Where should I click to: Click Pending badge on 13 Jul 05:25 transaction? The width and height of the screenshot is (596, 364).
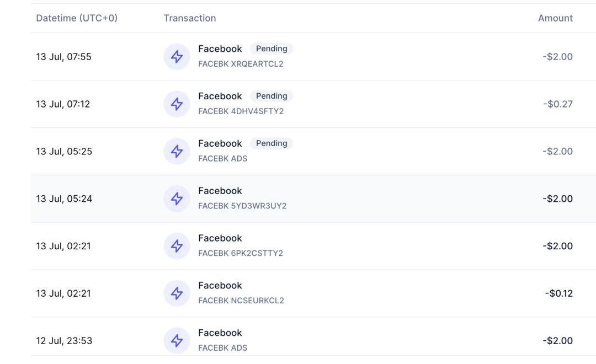272,143
